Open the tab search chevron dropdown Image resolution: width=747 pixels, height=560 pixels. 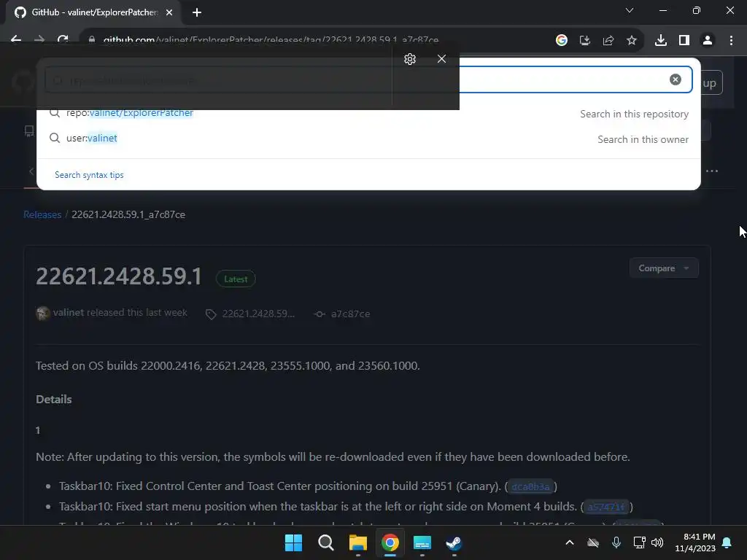tap(630, 10)
